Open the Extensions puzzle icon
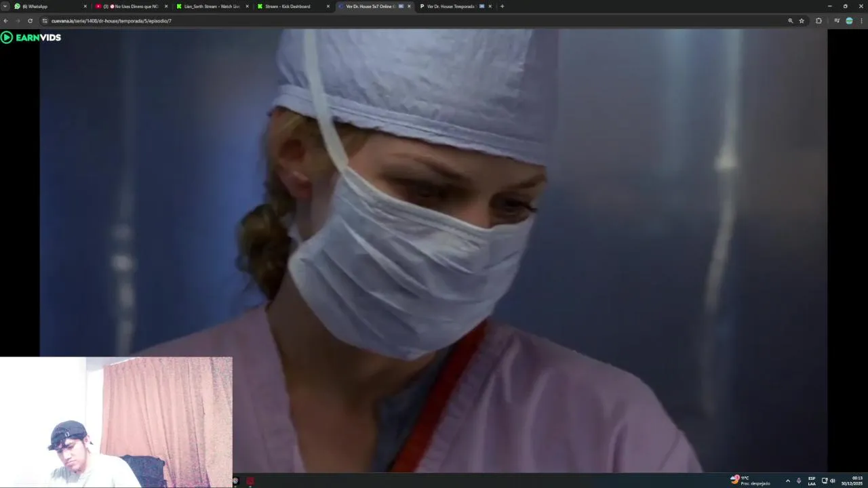Viewport: 868px width, 488px height. pyautogui.click(x=818, y=21)
